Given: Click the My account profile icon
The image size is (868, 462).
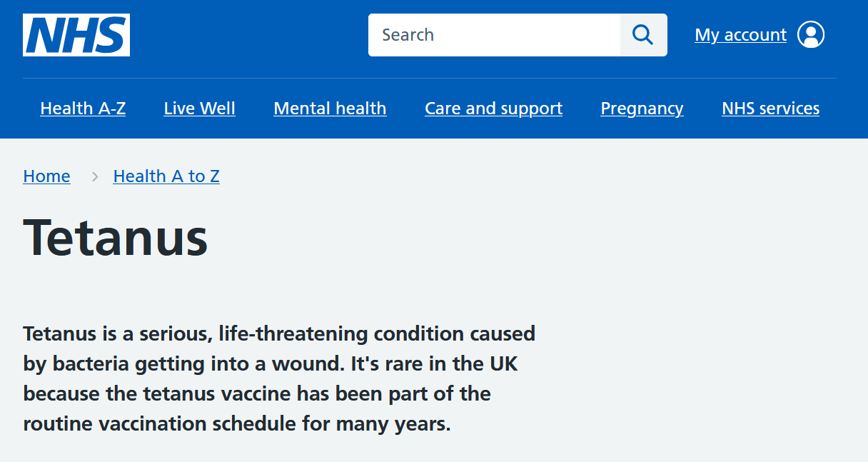Looking at the screenshot, I should (810, 34).
